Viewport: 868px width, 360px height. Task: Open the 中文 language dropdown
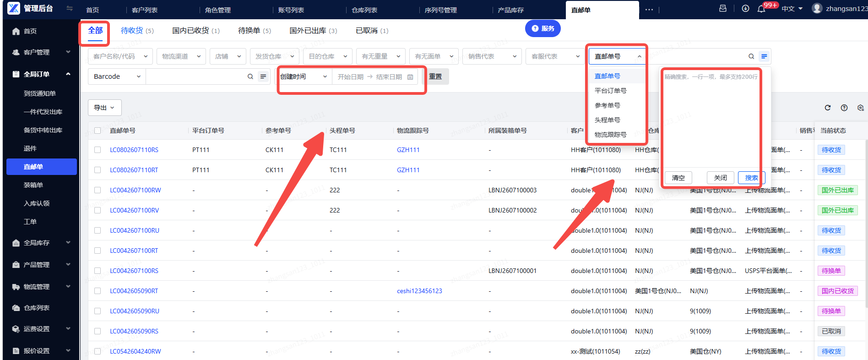click(x=792, y=9)
